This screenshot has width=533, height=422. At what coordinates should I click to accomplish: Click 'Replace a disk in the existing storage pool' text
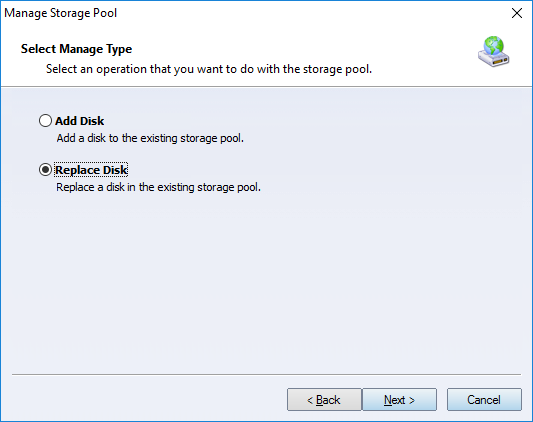pyautogui.click(x=158, y=187)
